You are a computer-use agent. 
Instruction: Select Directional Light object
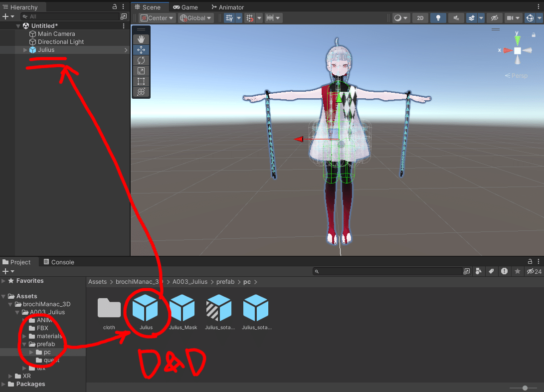(x=61, y=41)
